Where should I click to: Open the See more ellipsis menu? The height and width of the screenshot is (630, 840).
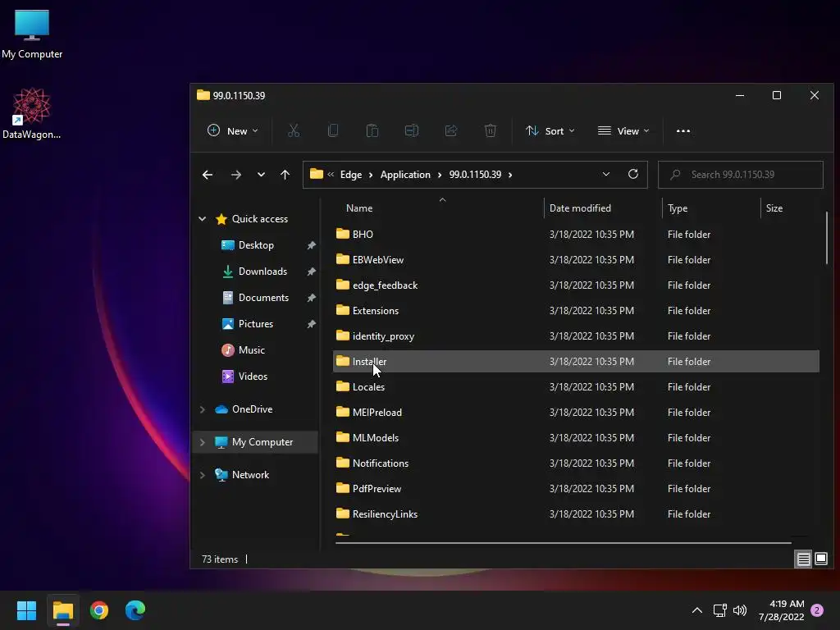tap(683, 130)
